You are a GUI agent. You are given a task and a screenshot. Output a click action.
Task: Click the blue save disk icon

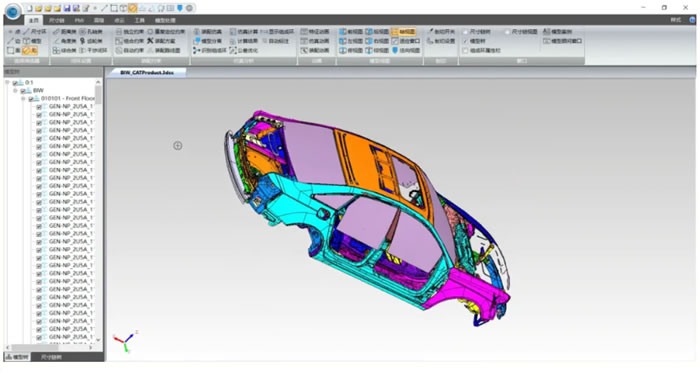tap(67, 8)
